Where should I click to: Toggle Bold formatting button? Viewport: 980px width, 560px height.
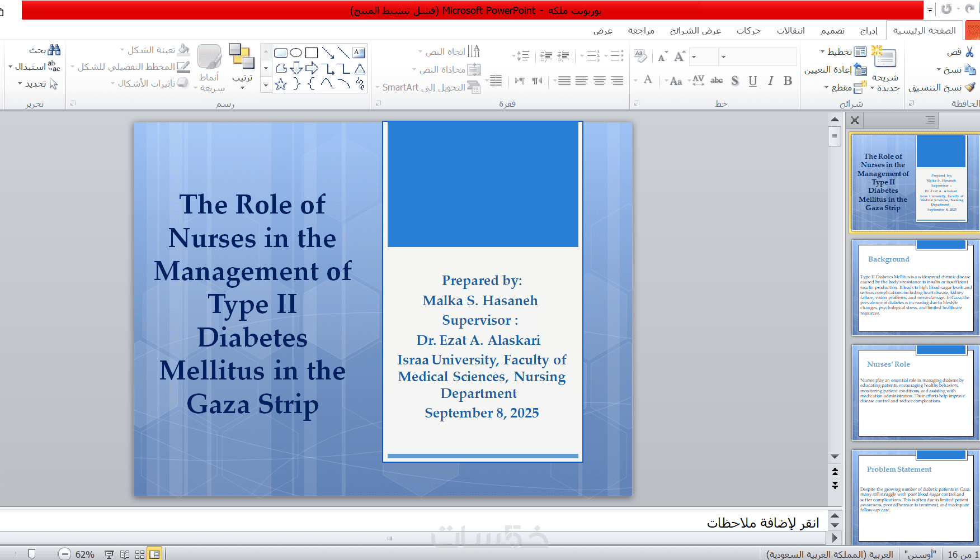788,81
